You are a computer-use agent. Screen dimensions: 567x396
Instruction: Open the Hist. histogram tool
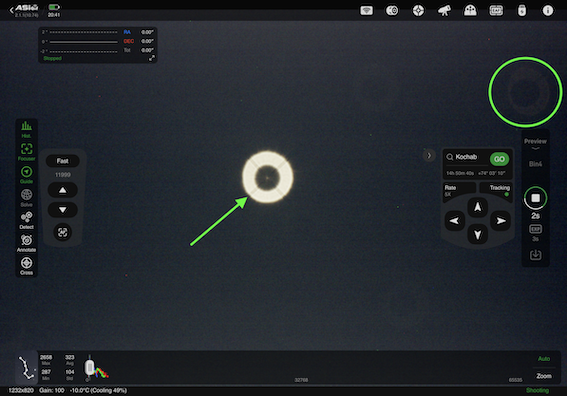(x=26, y=129)
